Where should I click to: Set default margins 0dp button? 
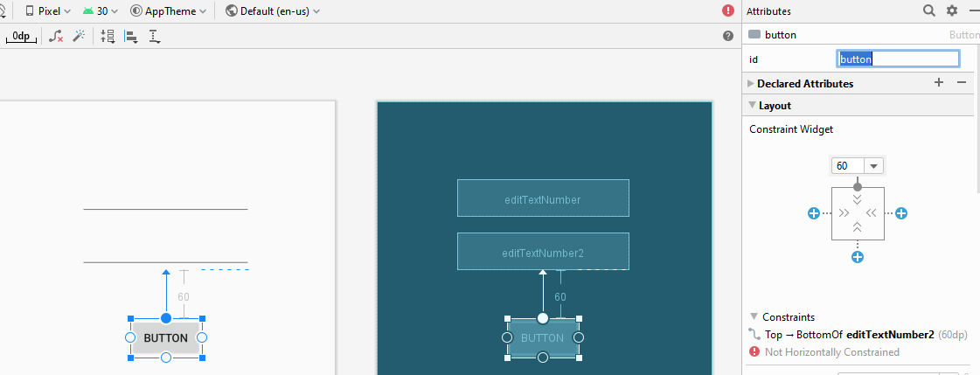pos(21,36)
